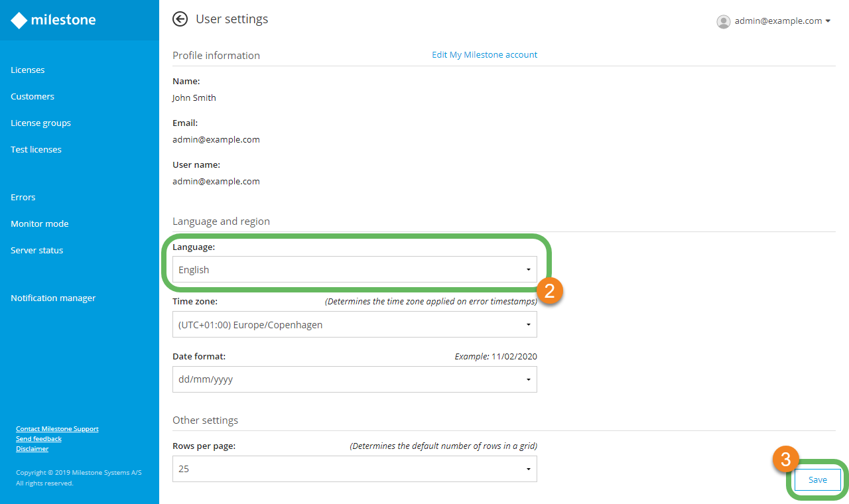Expand the Time zone dropdown

click(x=354, y=325)
